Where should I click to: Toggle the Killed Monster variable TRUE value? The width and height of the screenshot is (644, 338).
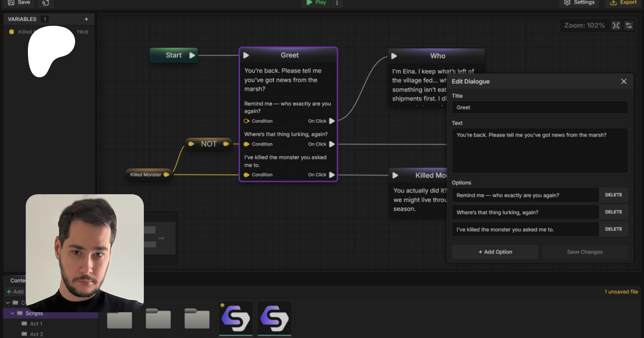[82, 32]
